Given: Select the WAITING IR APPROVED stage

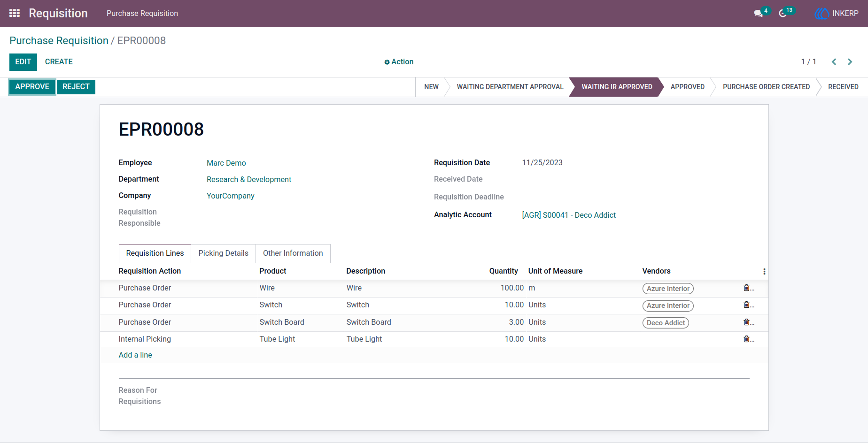Looking at the screenshot, I should click(617, 87).
